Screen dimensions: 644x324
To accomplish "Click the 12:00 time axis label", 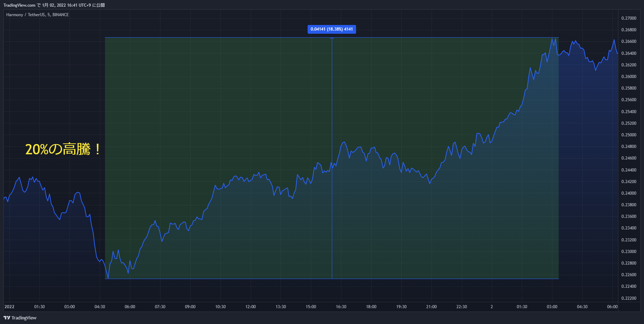I will [x=251, y=307].
